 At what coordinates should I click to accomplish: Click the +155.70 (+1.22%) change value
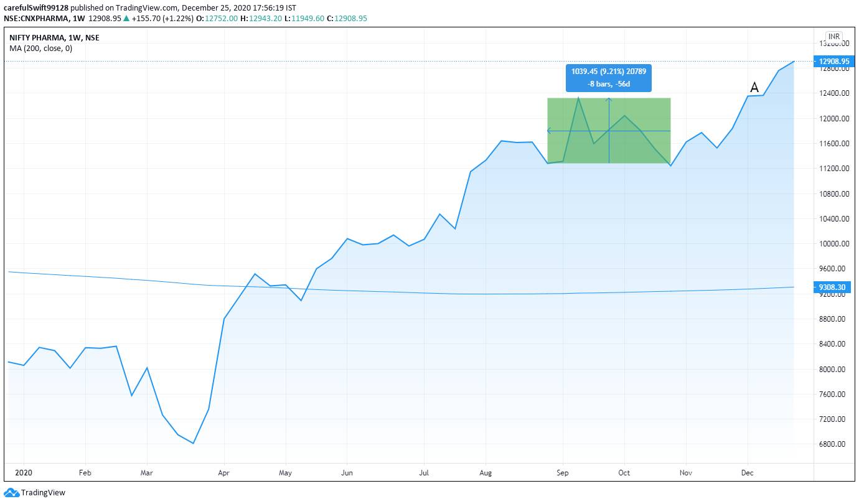point(162,19)
